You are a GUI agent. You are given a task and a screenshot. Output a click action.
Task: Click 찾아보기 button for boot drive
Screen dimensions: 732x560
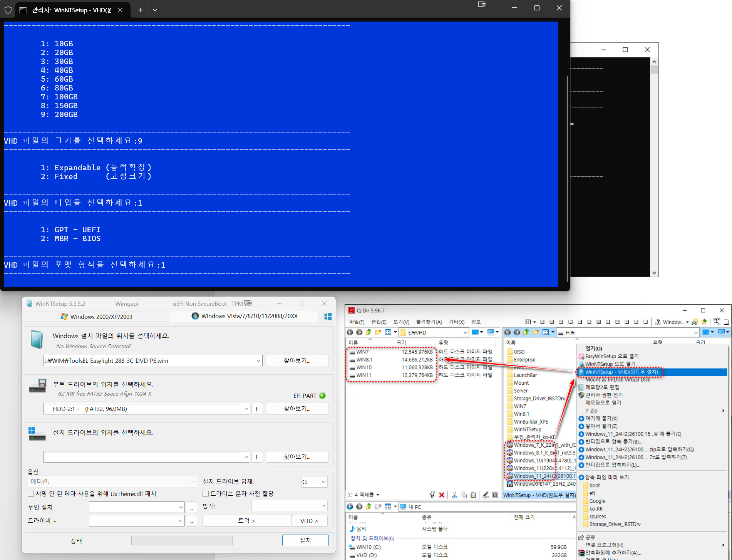click(297, 409)
